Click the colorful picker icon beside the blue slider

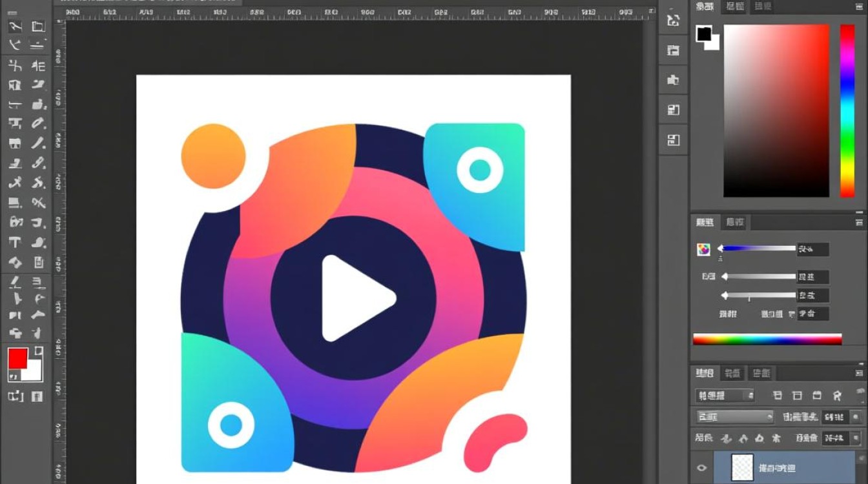coord(703,249)
